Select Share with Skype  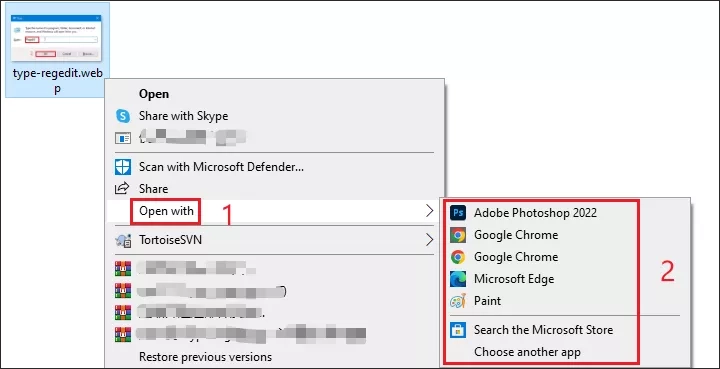[x=183, y=116]
